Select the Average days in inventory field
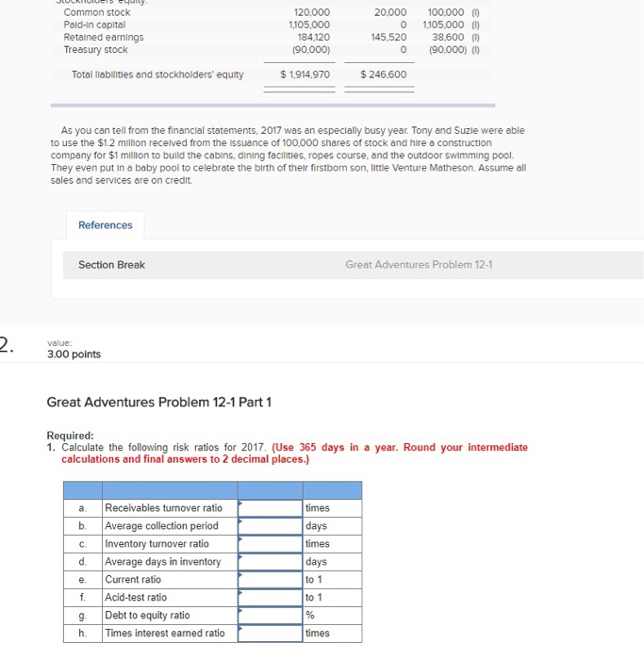The width and height of the screenshot is (644, 660). [x=270, y=562]
